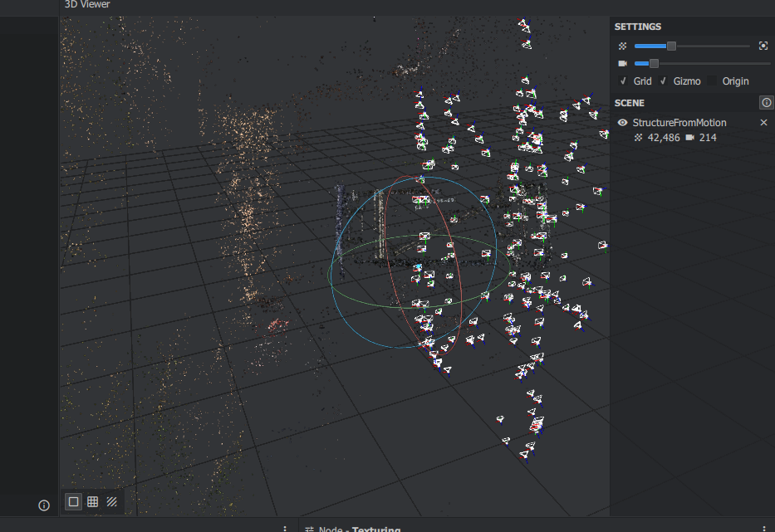Viewport: 775px width, 532px height.
Task: Click the point count icon under StructureFromMotion
Action: [x=639, y=137]
